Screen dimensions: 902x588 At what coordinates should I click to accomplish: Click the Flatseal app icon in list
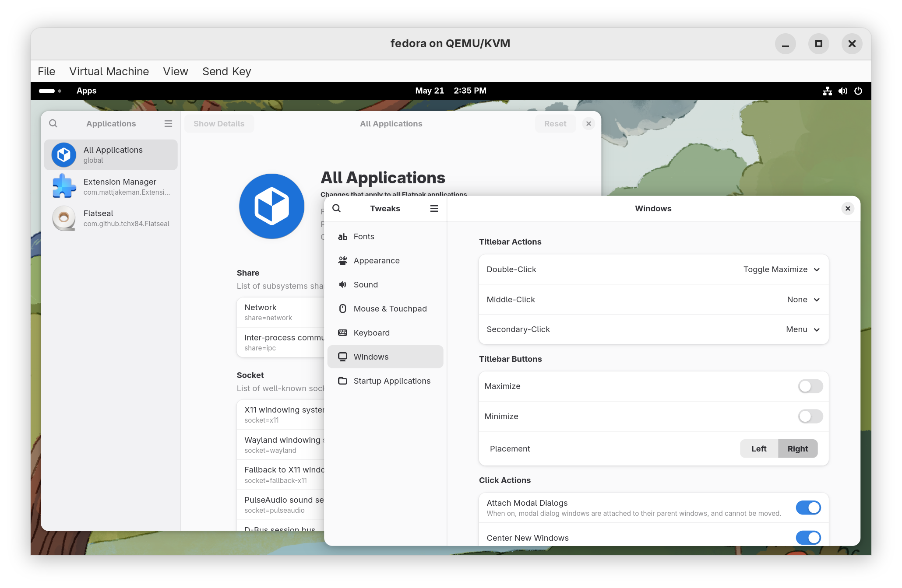tap(64, 218)
